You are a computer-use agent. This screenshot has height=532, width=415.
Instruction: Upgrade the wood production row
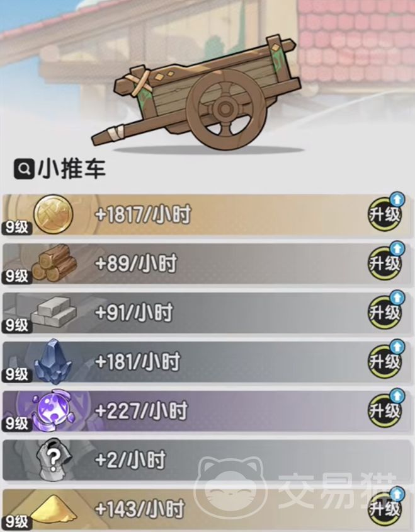click(386, 262)
